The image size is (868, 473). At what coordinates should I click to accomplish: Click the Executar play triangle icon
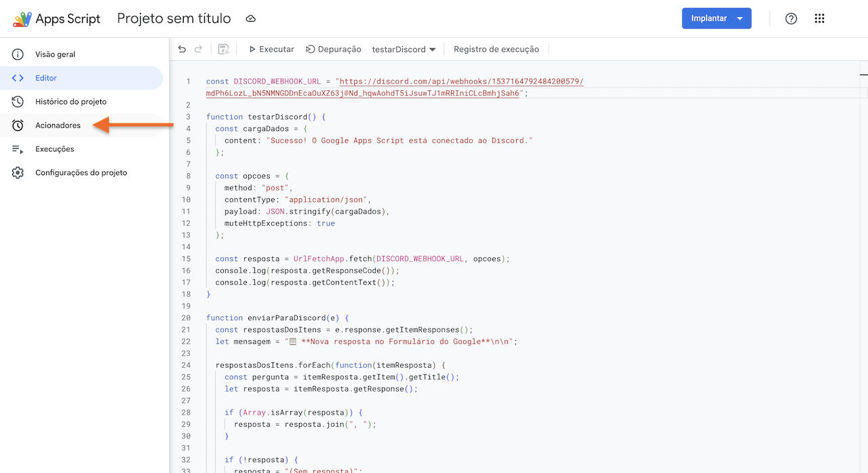click(x=252, y=49)
